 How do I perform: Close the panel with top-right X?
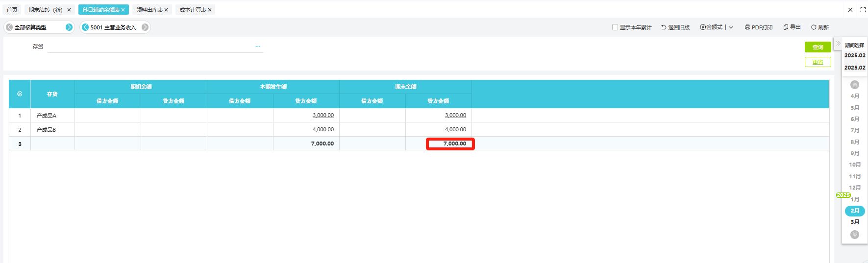[x=850, y=10]
